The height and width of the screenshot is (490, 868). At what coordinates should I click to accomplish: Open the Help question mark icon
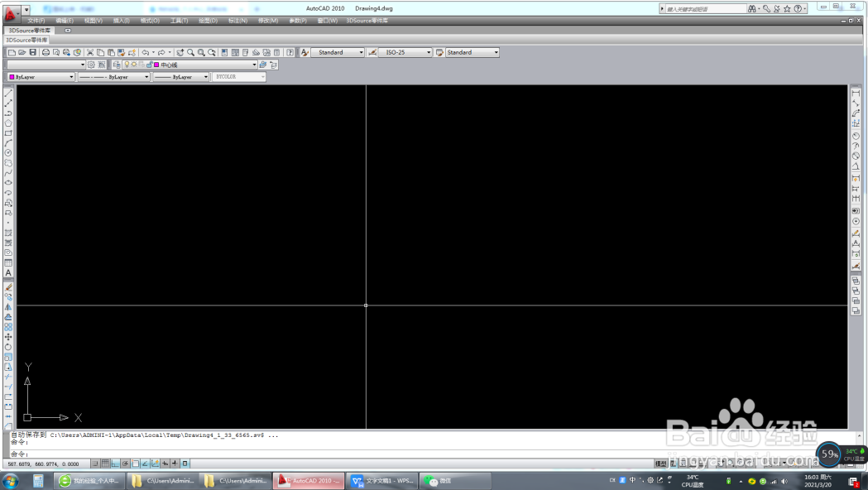[x=290, y=53]
